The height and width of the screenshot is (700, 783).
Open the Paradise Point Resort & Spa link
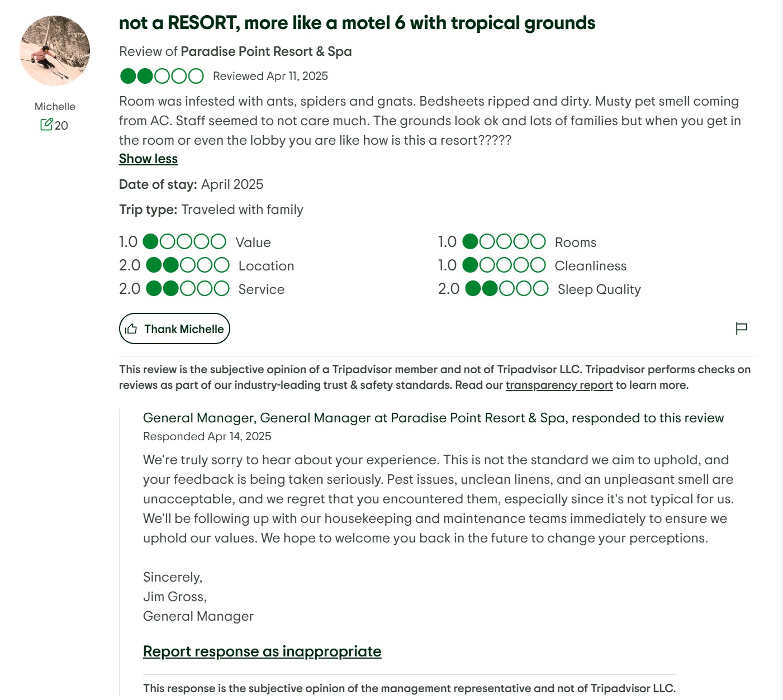266,51
